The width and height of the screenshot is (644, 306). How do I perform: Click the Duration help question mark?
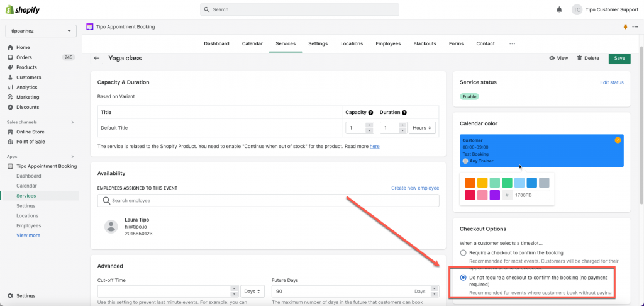404,112
